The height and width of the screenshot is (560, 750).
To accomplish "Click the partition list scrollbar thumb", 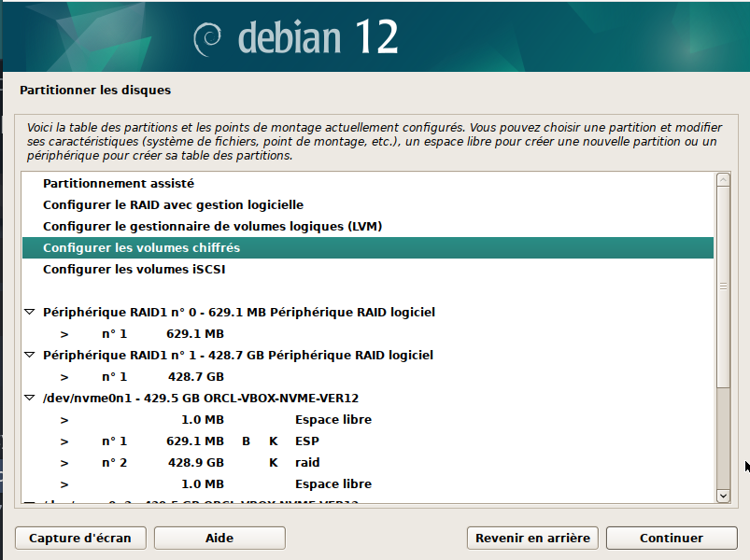I will click(x=723, y=287).
